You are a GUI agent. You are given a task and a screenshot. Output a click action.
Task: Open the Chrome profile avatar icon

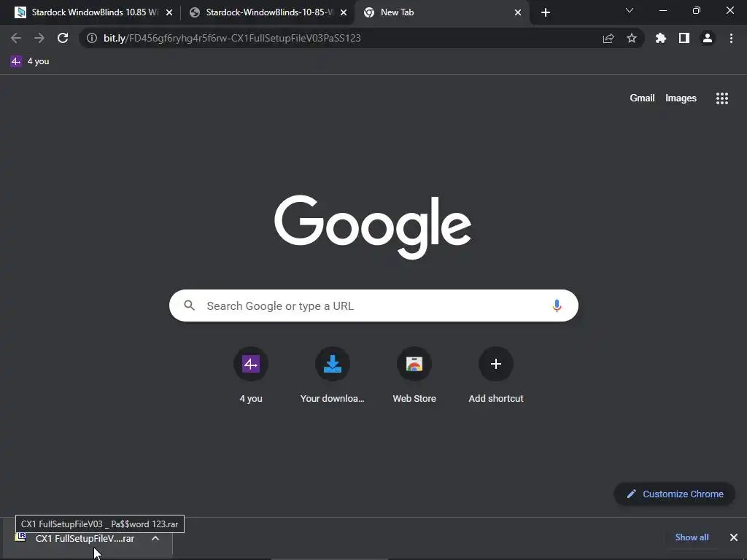[708, 38]
